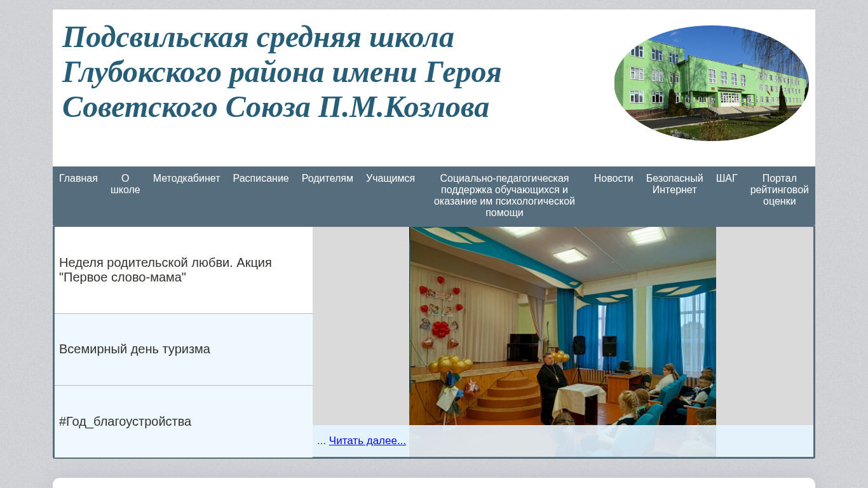Image resolution: width=868 pixels, height=488 pixels.
Task: Click the Подсвильская средняя школа site title
Action: click(282, 72)
